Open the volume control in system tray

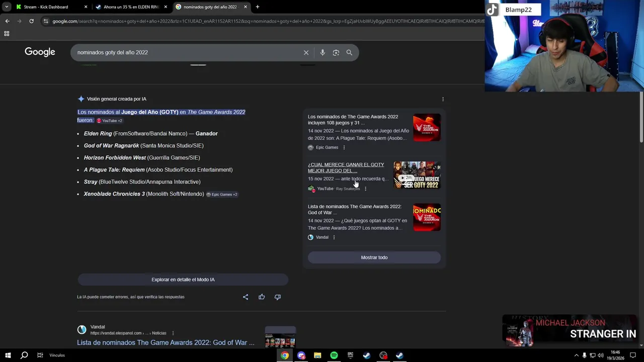[601, 355]
